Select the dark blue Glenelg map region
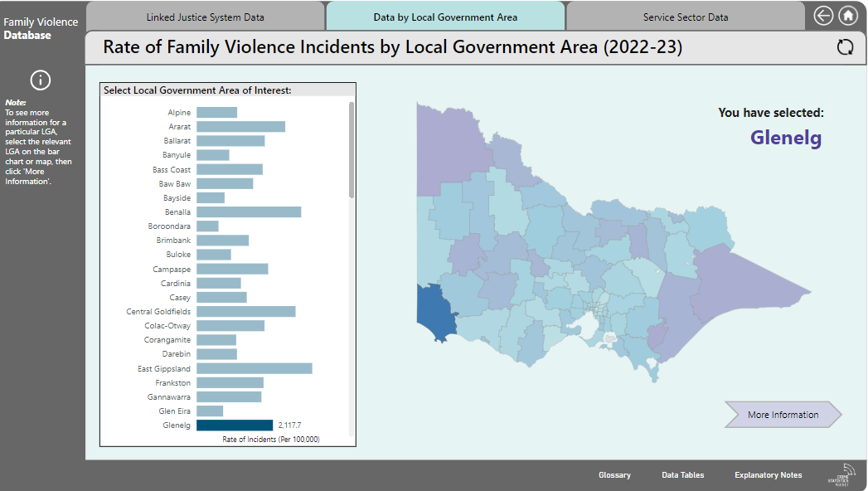 pos(434,311)
